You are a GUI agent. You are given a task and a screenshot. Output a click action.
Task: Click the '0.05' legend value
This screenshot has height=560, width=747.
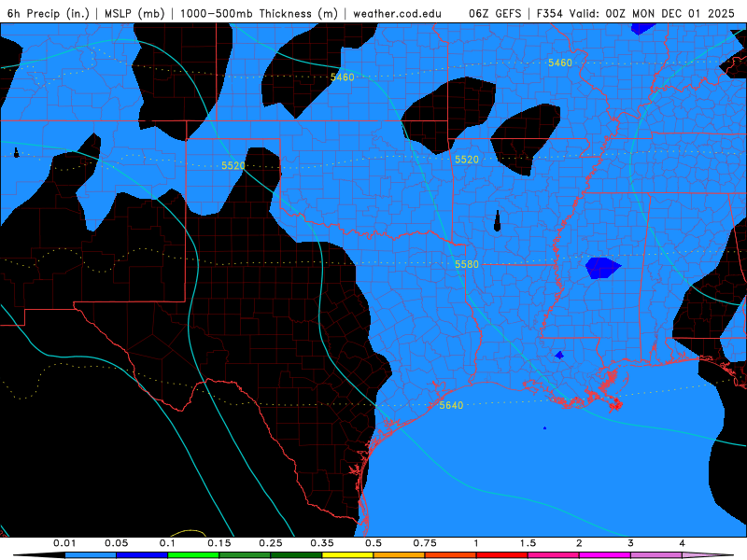(116, 543)
